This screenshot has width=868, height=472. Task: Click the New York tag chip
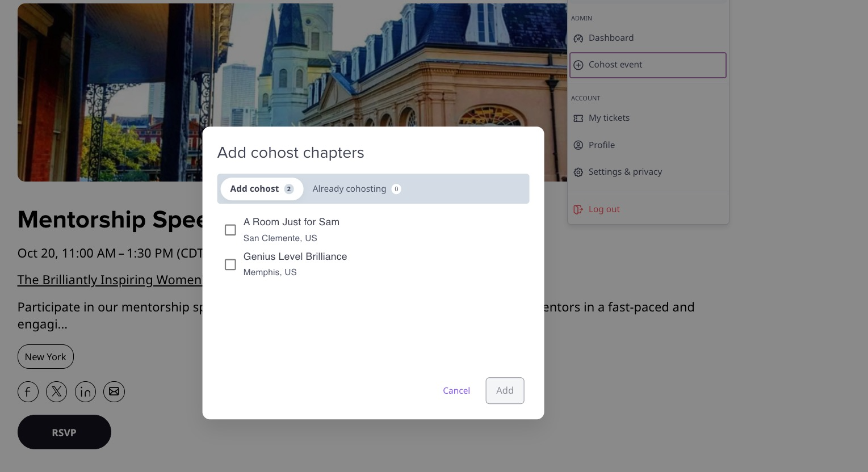pos(45,357)
